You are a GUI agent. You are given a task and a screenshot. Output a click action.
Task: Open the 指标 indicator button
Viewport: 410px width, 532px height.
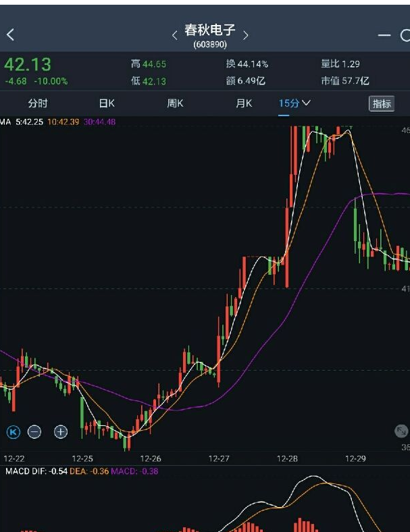[x=382, y=103]
